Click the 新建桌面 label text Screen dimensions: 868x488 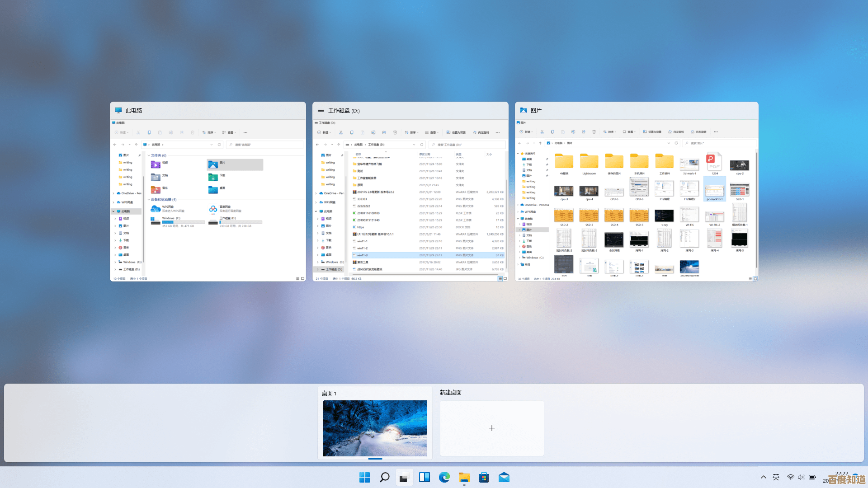(x=450, y=392)
